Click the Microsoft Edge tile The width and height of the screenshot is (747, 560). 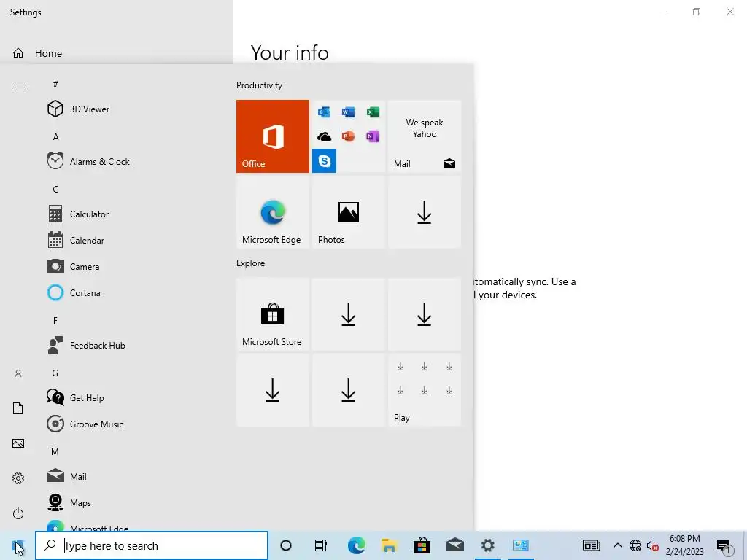273,212
